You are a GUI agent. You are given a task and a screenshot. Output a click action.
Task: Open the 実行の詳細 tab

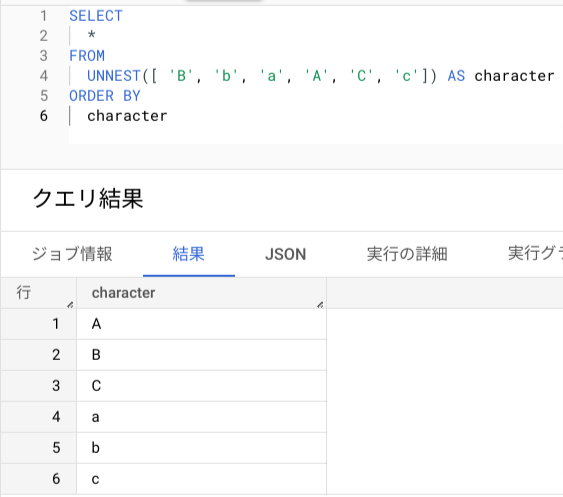(407, 254)
